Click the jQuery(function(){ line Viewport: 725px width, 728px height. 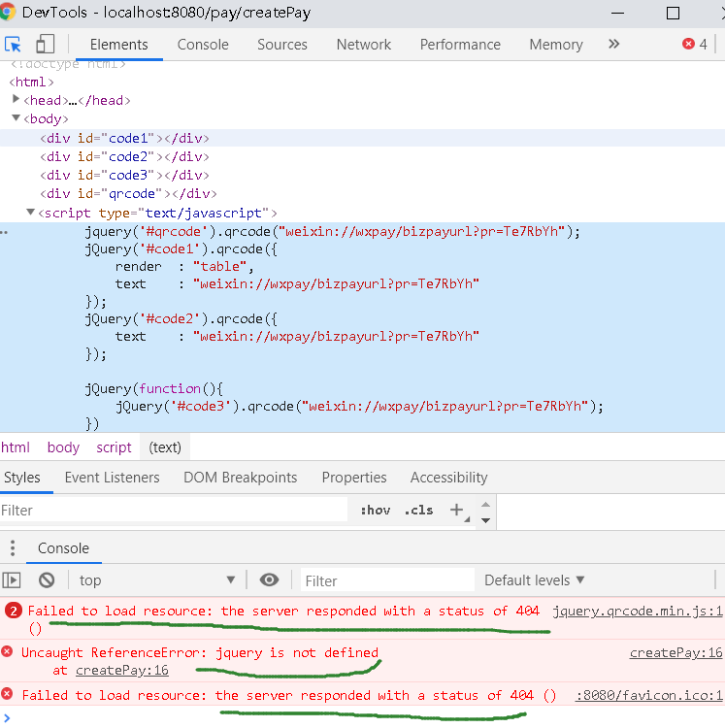pos(153,388)
